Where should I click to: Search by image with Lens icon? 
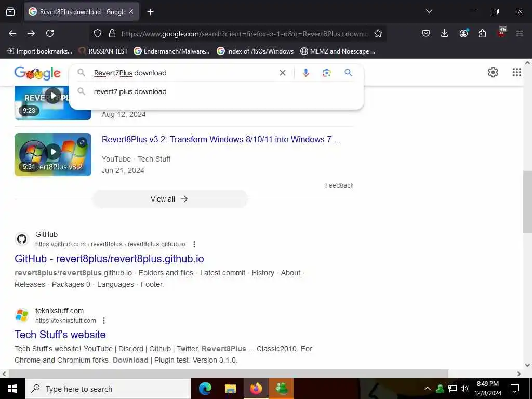coord(326,73)
